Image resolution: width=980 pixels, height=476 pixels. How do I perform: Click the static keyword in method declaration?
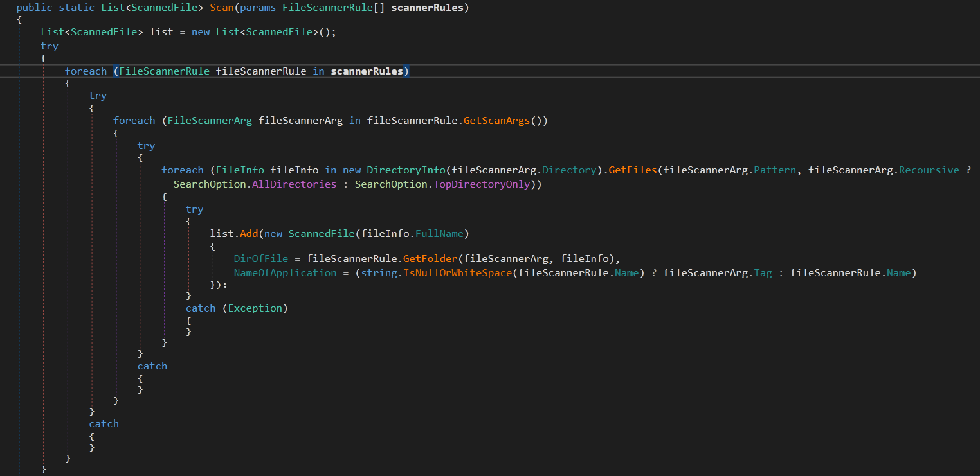(77, 8)
